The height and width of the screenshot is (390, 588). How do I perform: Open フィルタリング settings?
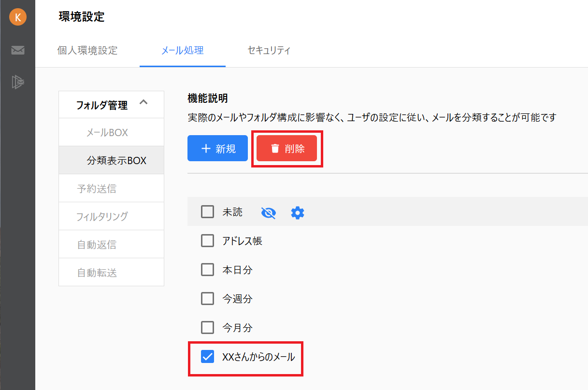(x=111, y=216)
